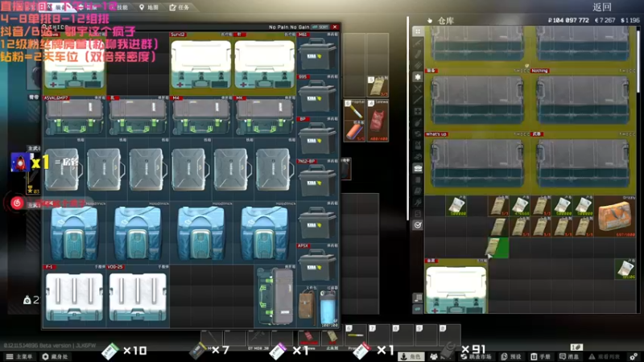Select the swap arrows filter in stash sidebar
Screen dimensions: 644x362
[x=418, y=134]
